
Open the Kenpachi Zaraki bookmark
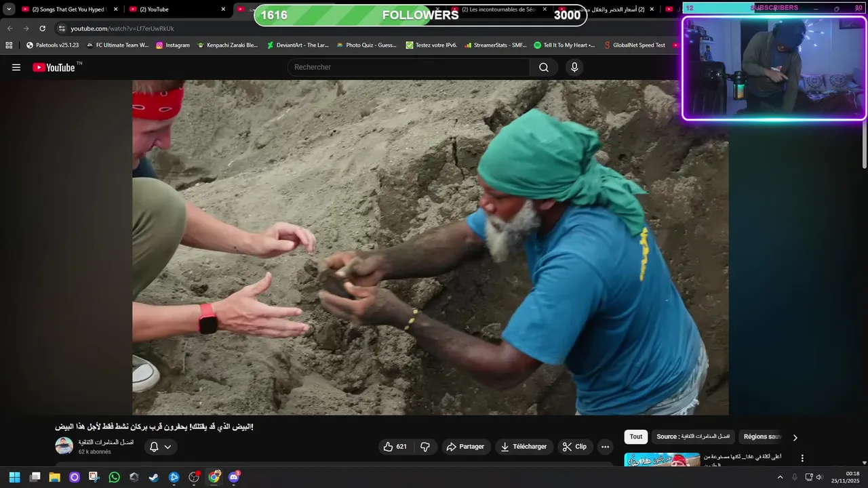pyautogui.click(x=227, y=45)
